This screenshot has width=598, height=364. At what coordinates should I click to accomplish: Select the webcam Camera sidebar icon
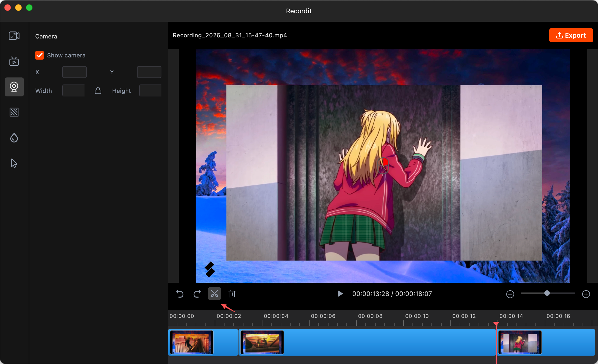point(14,87)
